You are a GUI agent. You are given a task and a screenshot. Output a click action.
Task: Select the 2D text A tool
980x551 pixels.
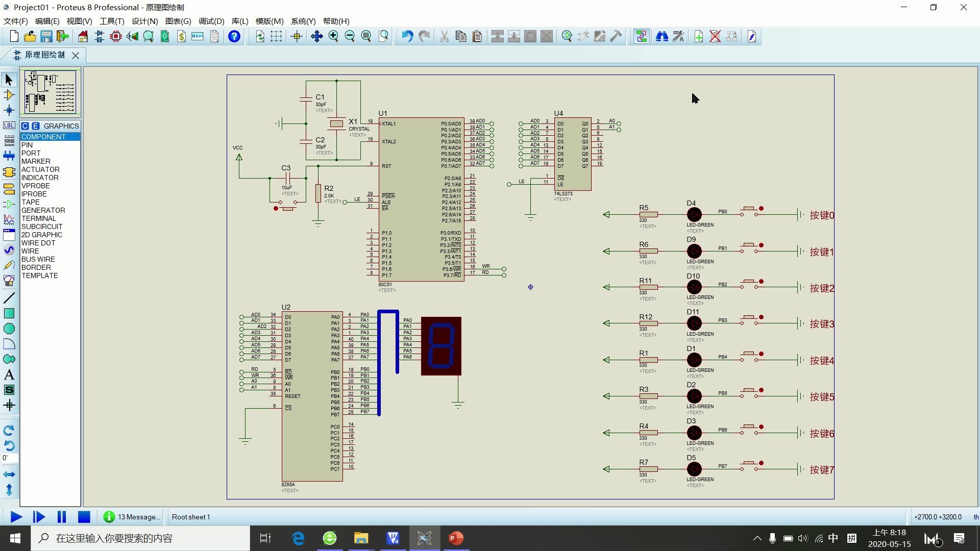tap(9, 375)
